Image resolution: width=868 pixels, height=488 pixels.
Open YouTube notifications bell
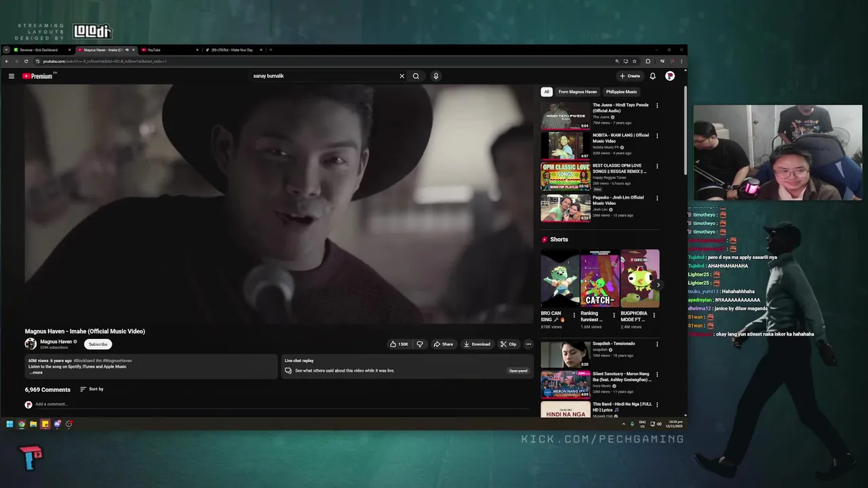[x=652, y=76]
